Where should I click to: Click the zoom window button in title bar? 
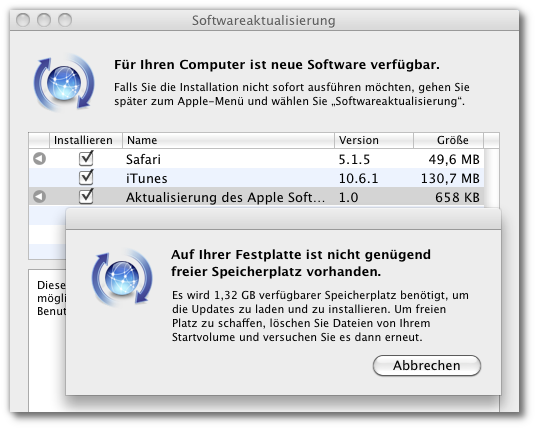[65, 20]
